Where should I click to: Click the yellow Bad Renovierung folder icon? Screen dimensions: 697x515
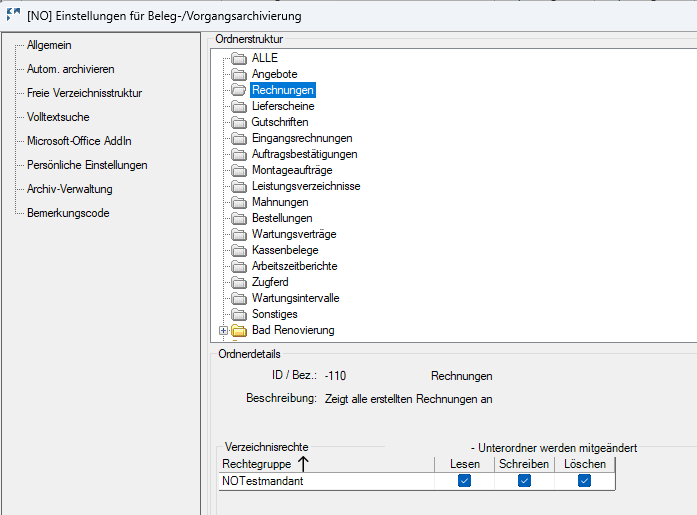[239, 330]
